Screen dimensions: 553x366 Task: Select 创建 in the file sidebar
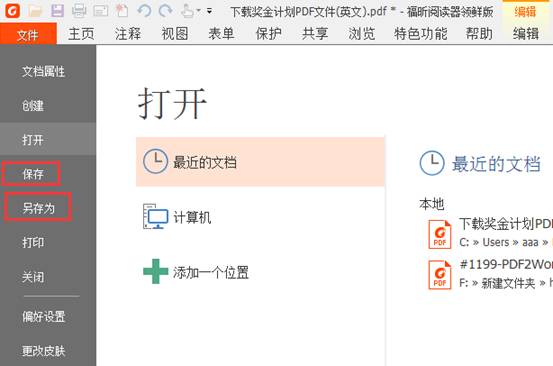coord(33,106)
